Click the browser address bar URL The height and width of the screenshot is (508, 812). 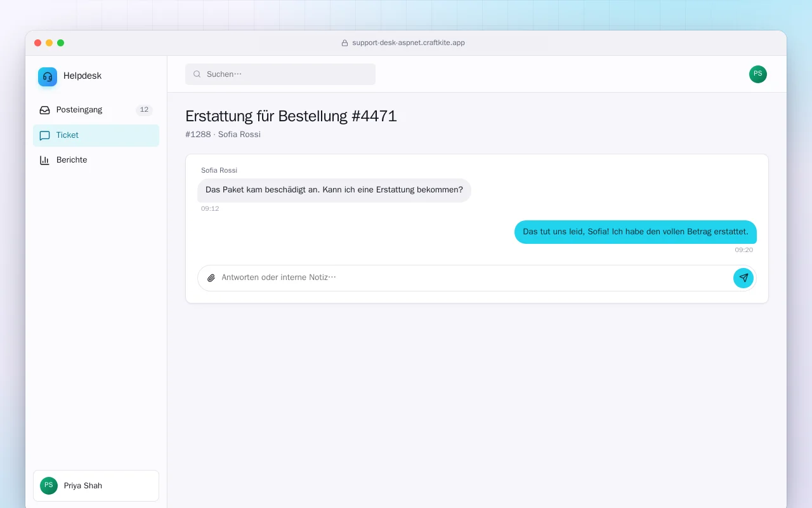409,43
